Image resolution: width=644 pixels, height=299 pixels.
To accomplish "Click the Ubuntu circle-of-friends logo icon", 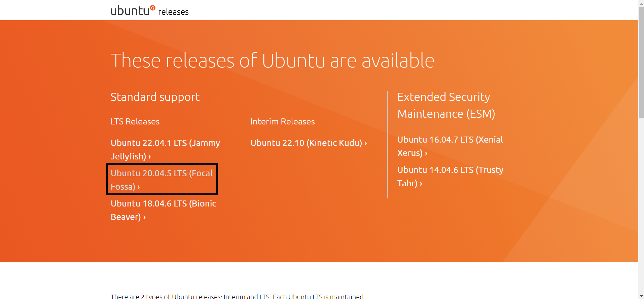I will click(x=153, y=7).
